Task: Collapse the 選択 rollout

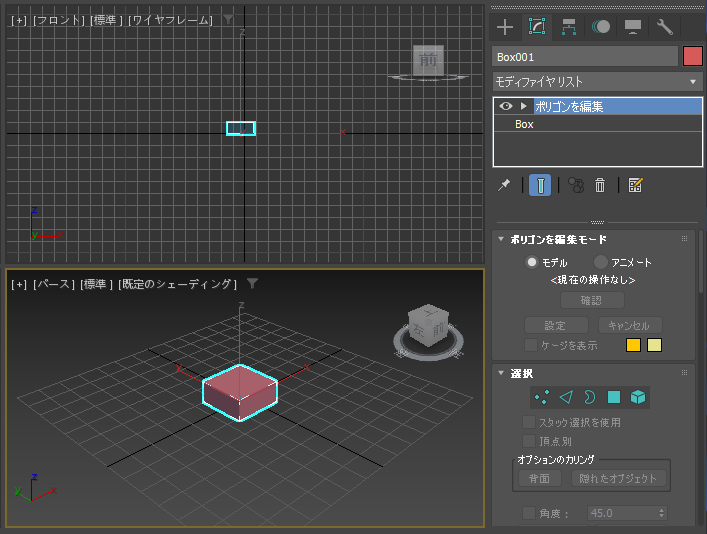Action: (x=501, y=373)
